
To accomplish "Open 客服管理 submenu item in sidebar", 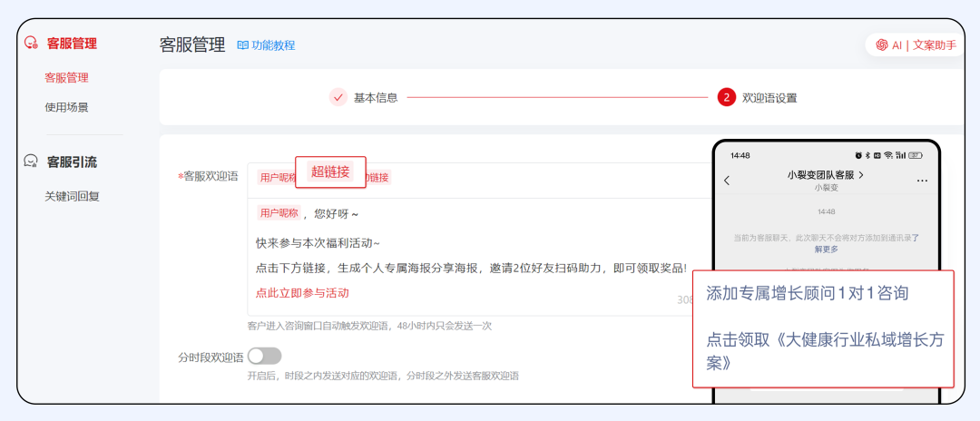I will 66,78.
